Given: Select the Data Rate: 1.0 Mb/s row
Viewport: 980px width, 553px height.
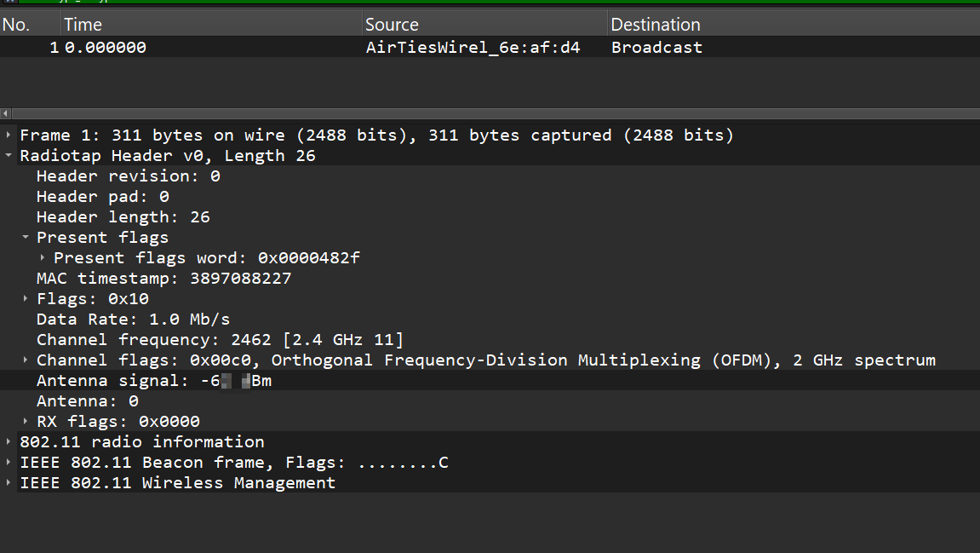Looking at the screenshot, I should 133,320.
